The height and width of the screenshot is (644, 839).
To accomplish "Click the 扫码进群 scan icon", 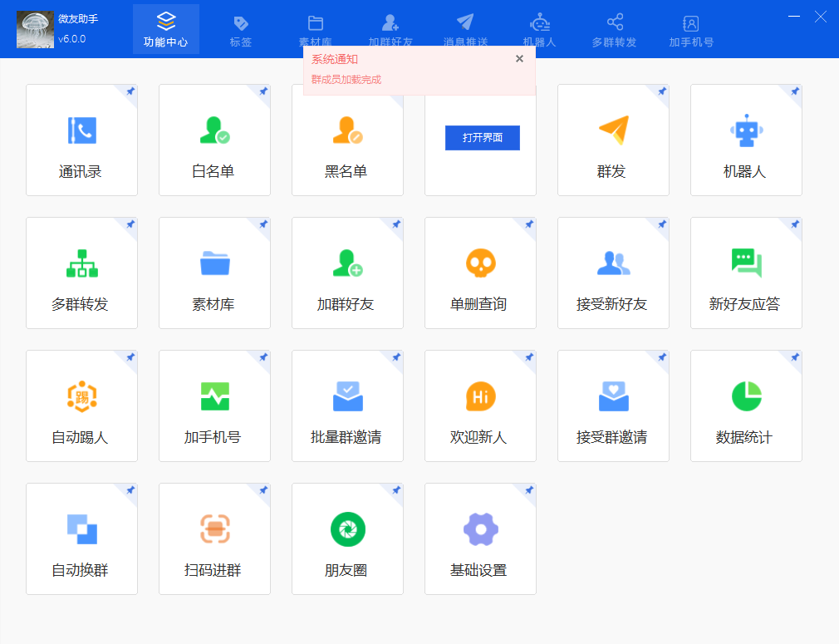I will tap(214, 529).
